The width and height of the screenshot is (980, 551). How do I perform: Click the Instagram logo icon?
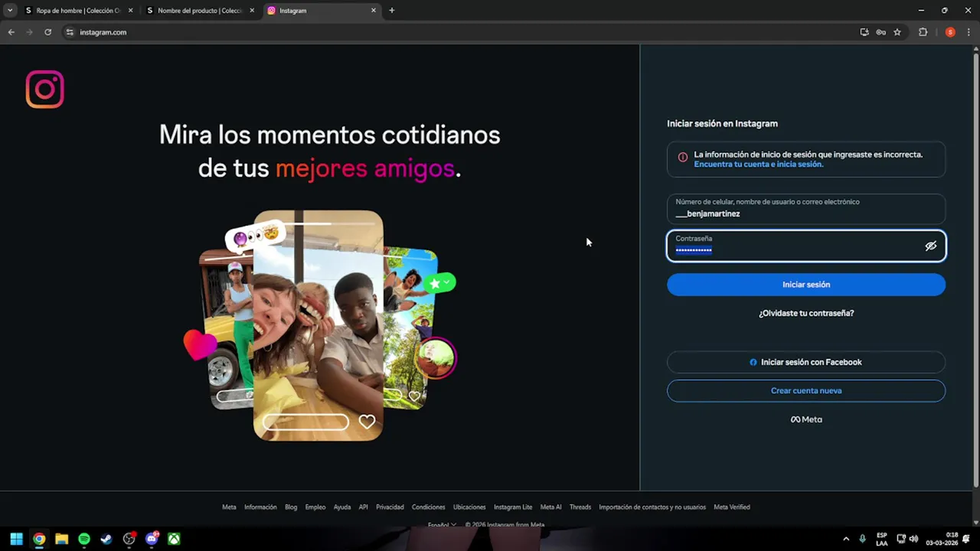click(x=45, y=90)
